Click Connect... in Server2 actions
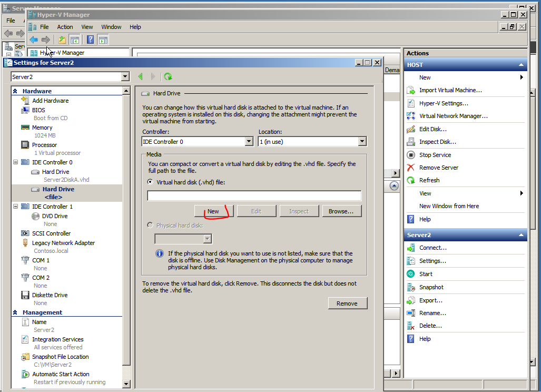 [x=432, y=248]
